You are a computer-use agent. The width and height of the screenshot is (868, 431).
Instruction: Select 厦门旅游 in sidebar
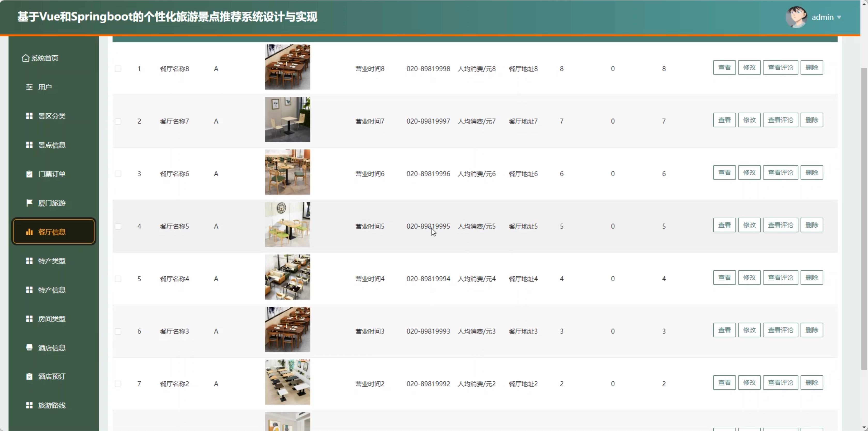point(54,203)
